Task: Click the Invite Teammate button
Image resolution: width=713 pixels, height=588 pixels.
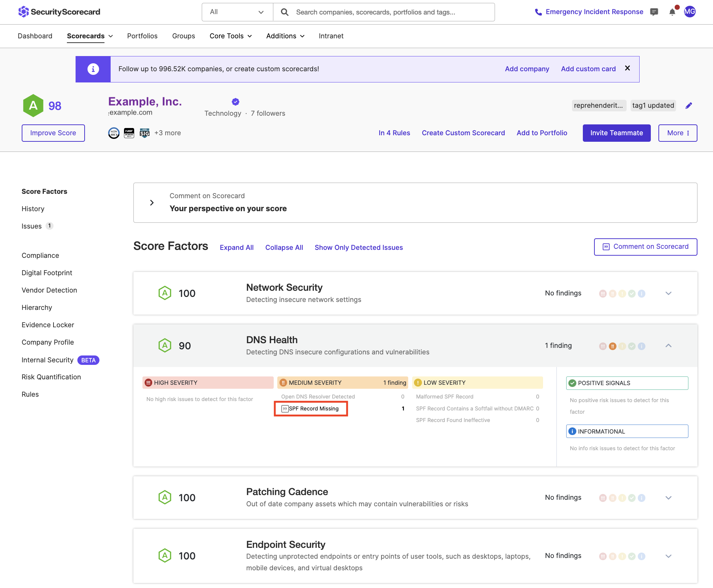Action: click(x=616, y=133)
